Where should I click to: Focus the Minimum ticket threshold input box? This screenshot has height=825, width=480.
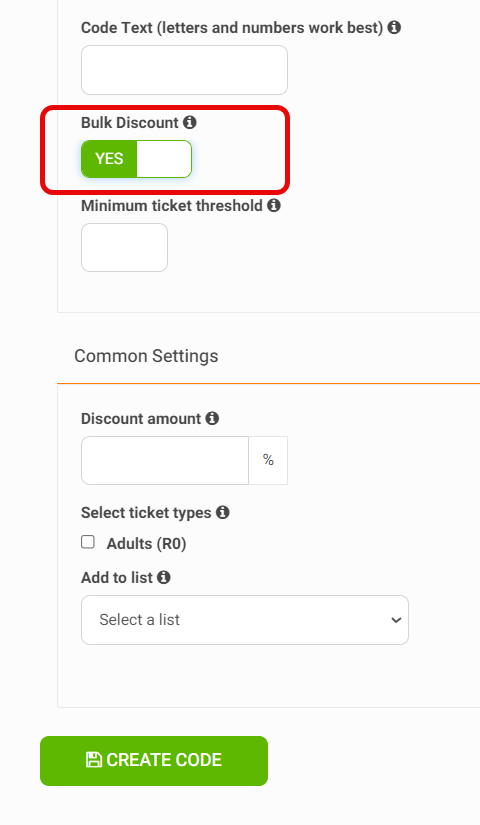[x=124, y=247]
